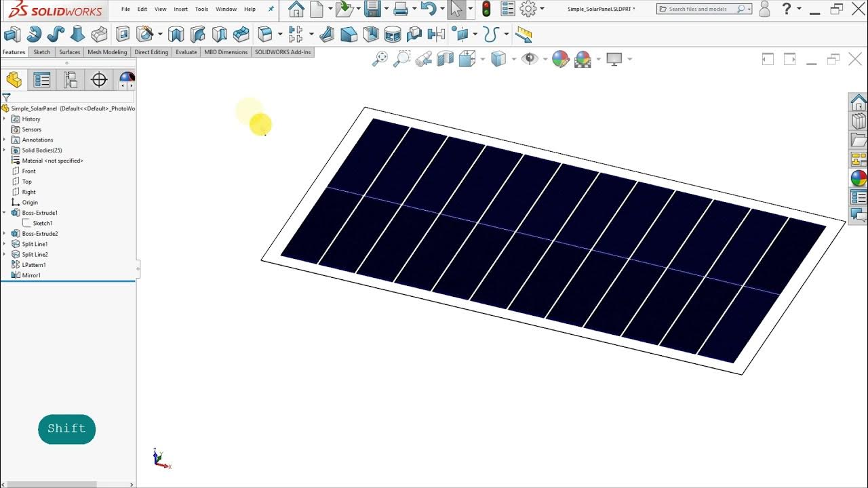Switch to the ConfigurationManager tab
Image resolution: width=868 pixels, height=488 pixels.
tap(71, 80)
